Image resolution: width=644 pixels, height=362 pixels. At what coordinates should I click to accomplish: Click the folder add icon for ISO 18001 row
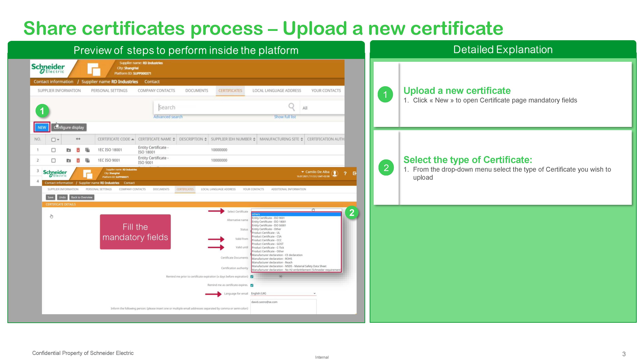pyautogui.click(x=68, y=150)
